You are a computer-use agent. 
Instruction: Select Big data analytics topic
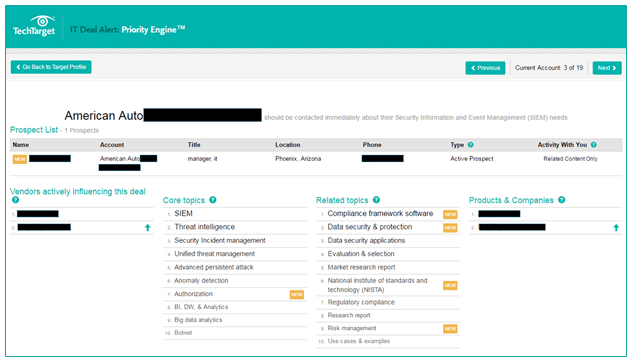198,320
